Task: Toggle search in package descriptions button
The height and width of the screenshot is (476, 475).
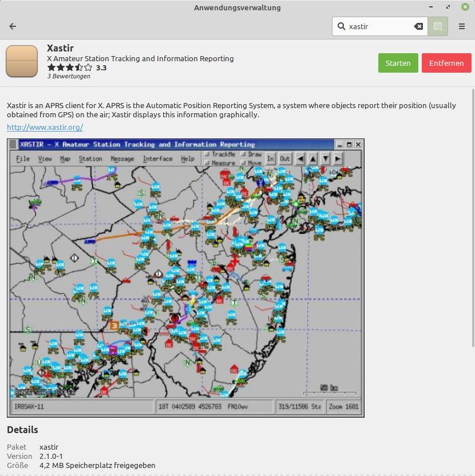Action: (438, 26)
